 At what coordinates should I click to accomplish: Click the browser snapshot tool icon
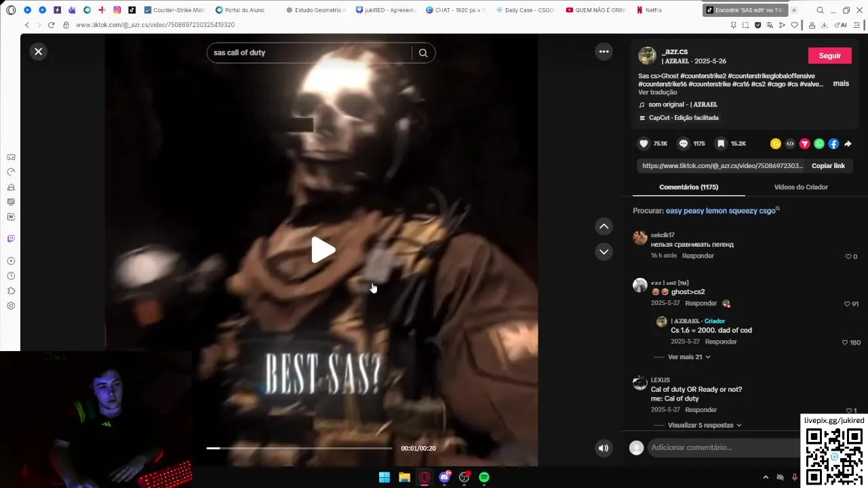coord(746,25)
